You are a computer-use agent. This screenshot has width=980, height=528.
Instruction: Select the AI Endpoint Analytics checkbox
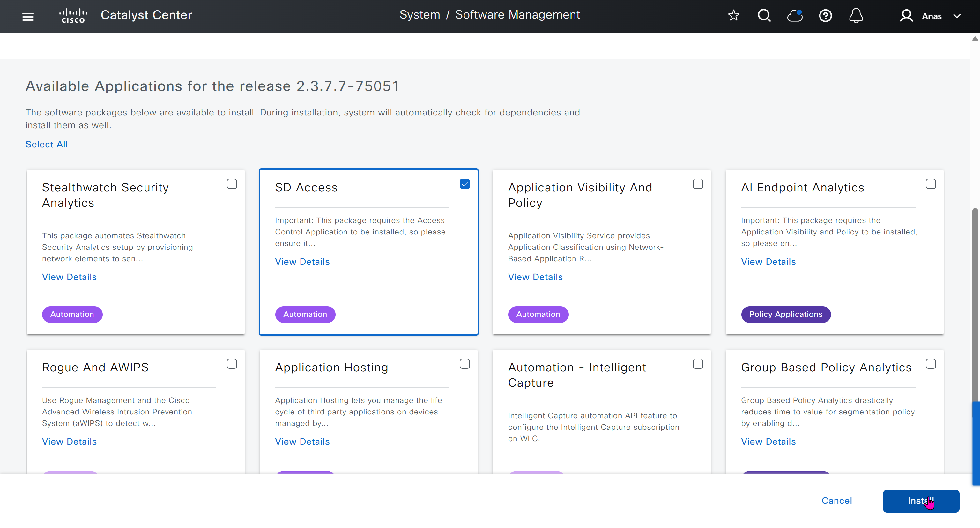931,184
